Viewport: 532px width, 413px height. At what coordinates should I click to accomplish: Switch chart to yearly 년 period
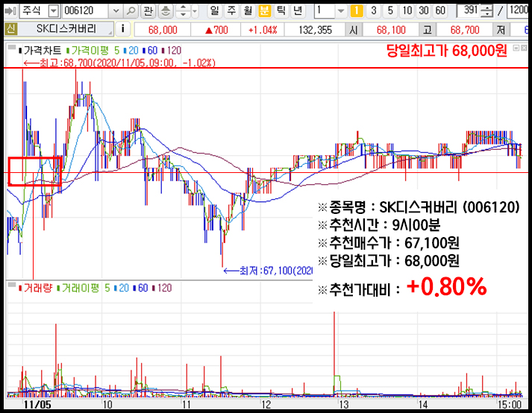tap(298, 11)
